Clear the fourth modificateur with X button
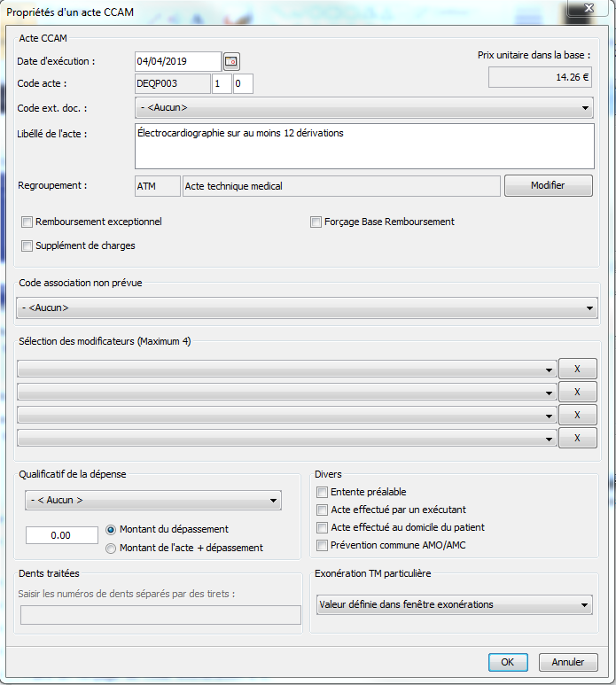 click(x=577, y=438)
